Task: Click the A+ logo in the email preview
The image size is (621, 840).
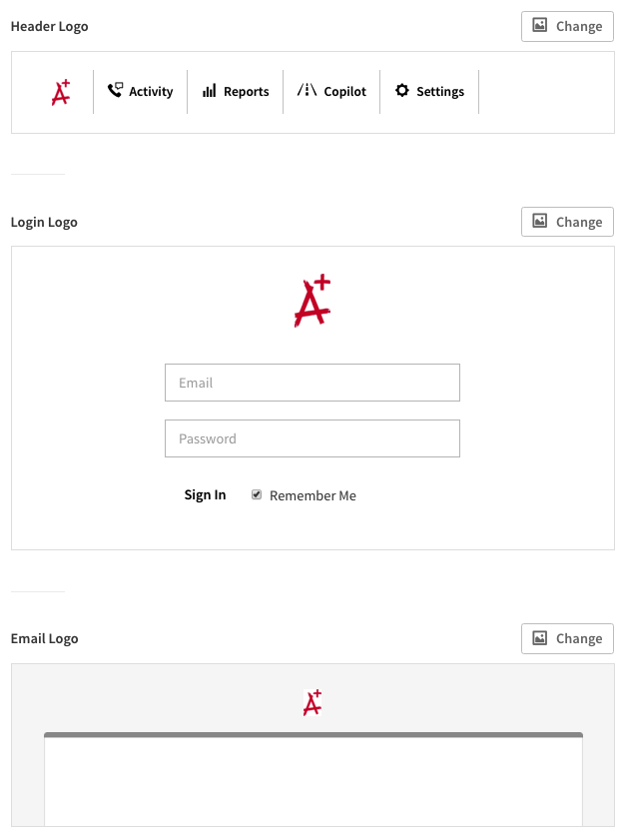Action: pos(311,701)
